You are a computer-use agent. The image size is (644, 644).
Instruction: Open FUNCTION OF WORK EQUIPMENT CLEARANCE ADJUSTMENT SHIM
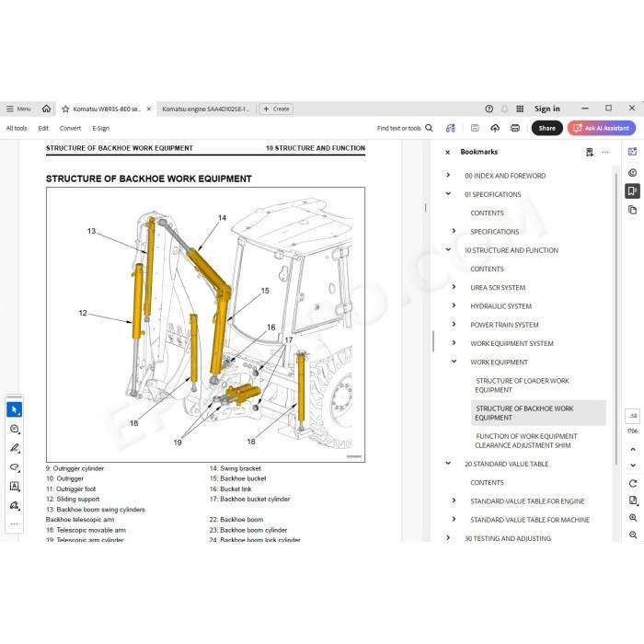coord(526,441)
